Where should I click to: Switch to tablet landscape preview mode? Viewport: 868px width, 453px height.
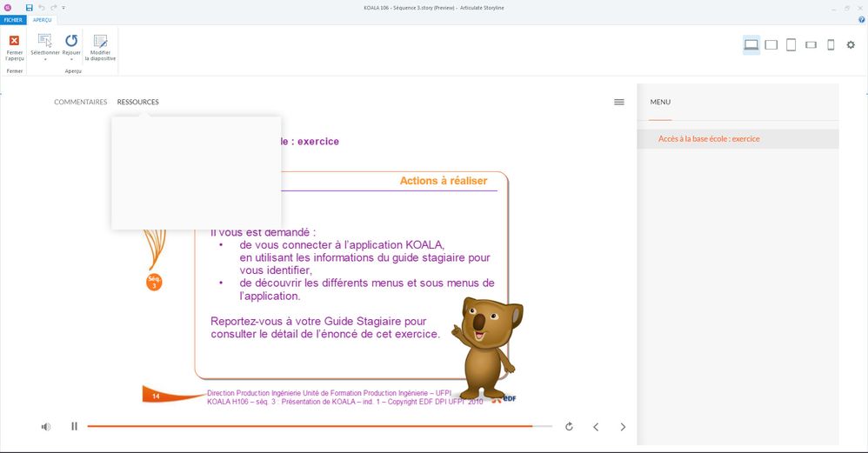click(x=771, y=45)
